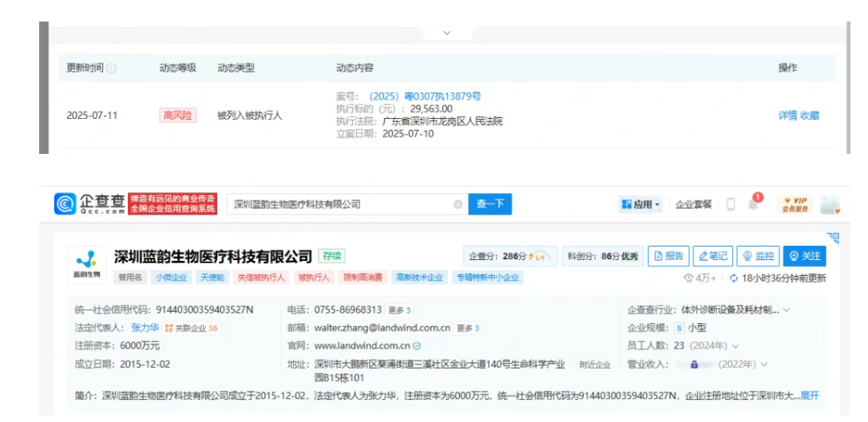Click the 附近企业 button near address
The image size is (868, 422).
coord(595,365)
